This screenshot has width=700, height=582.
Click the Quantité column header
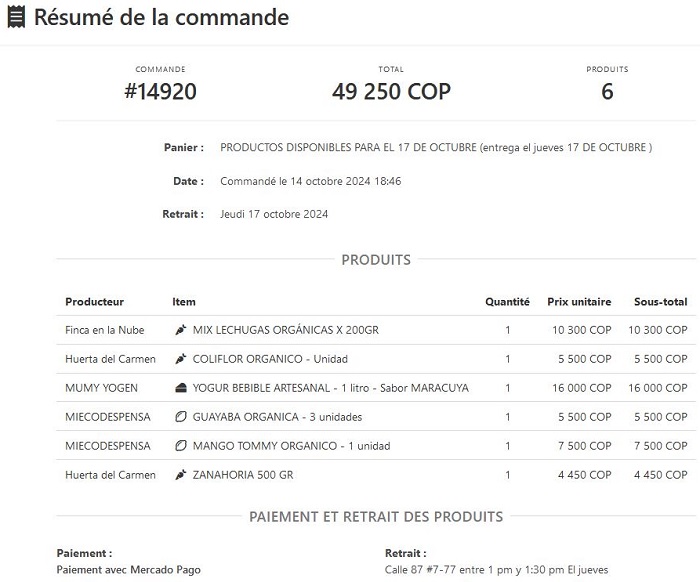coord(507,302)
